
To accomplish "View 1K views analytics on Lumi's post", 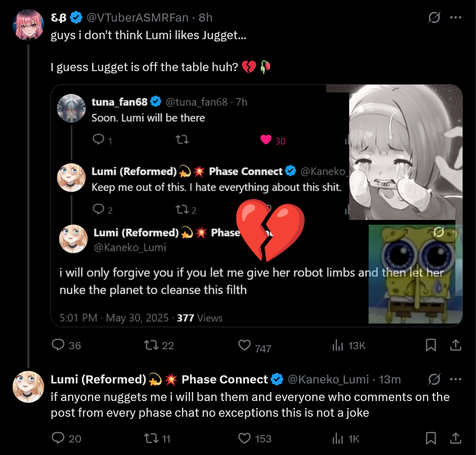I will coord(337,438).
